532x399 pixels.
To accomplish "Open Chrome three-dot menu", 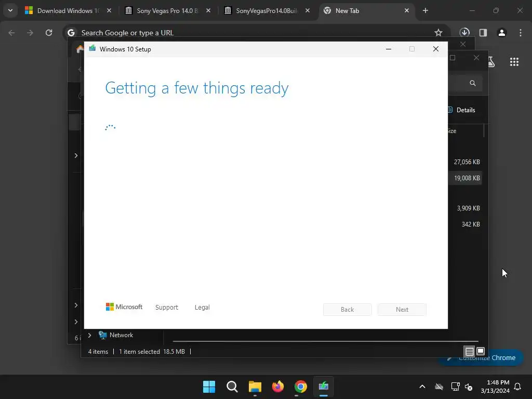I will tap(521, 33).
